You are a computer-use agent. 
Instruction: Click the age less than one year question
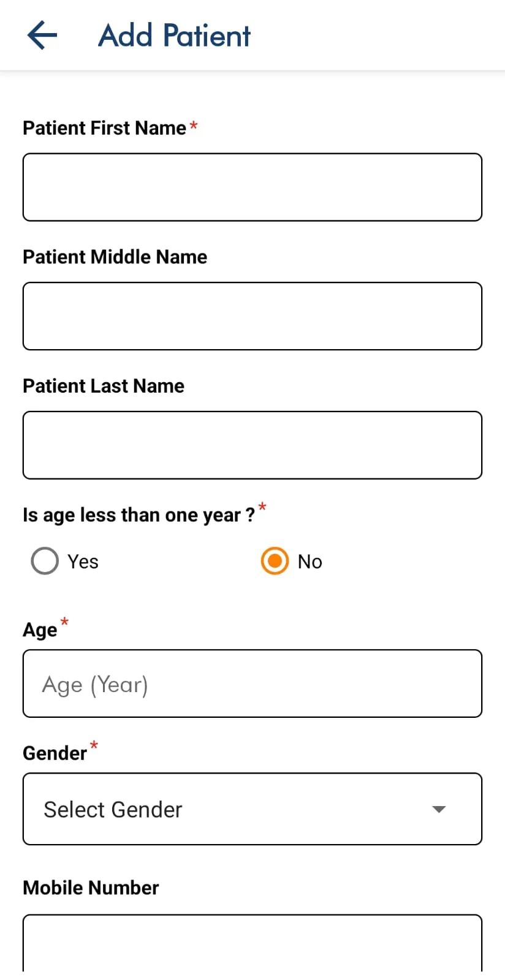point(139,515)
